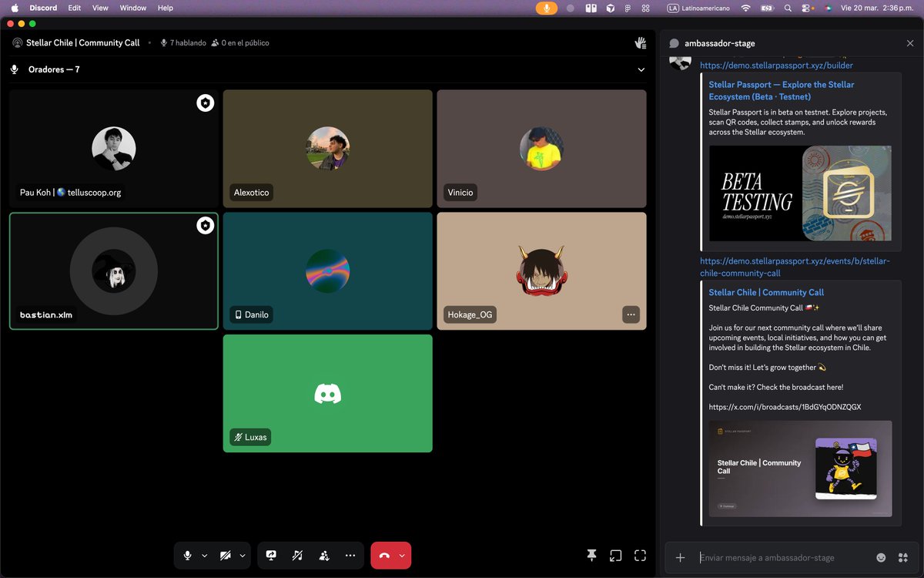Image resolution: width=924 pixels, height=578 pixels.
Task: Click the orange microphone indicator in menu bar
Action: [547, 8]
